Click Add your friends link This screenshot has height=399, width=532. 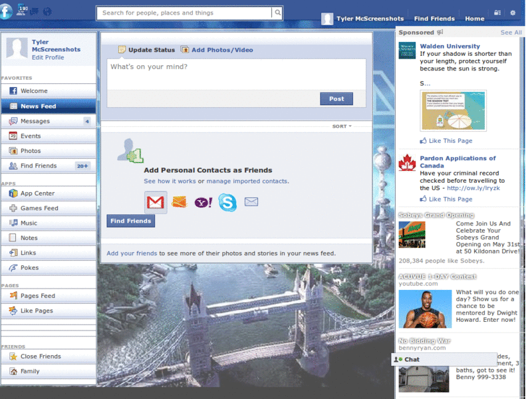pos(132,253)
